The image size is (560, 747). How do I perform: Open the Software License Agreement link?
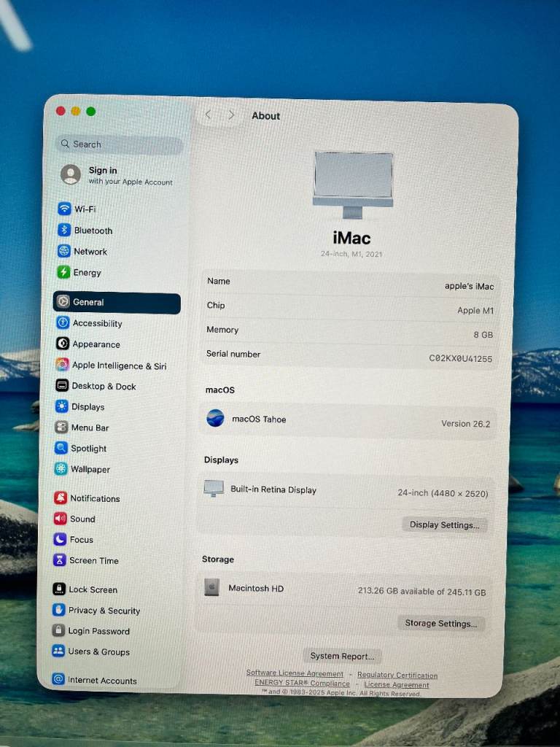(295, 673)
